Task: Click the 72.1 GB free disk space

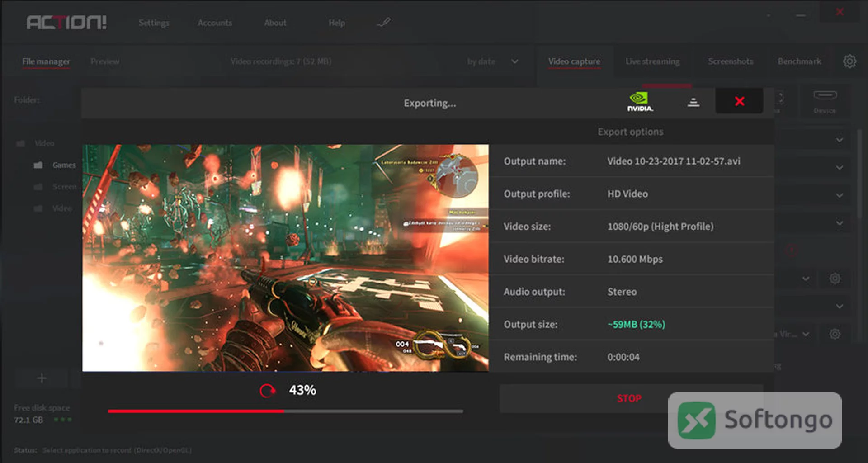Action: pos(28,420)
